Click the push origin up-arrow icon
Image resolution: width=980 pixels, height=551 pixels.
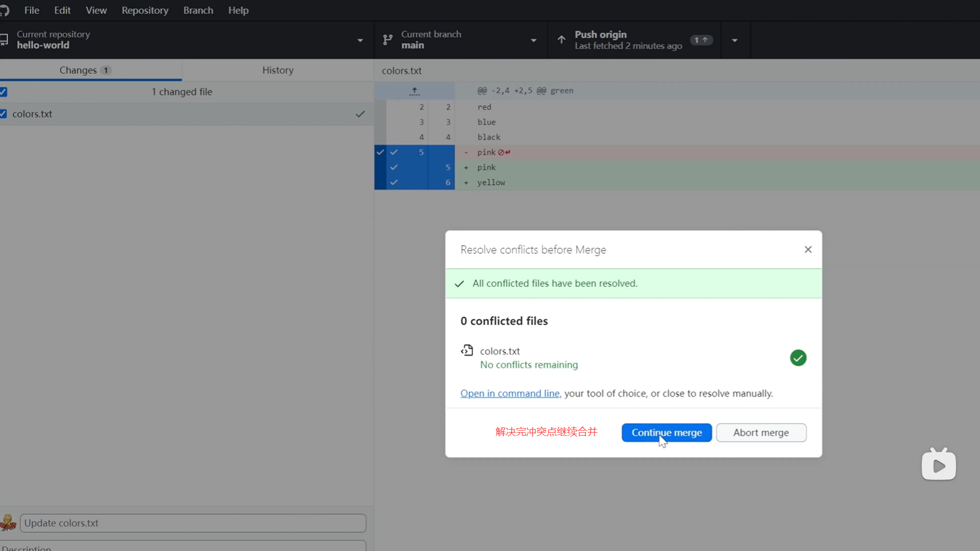pos(561,40)
